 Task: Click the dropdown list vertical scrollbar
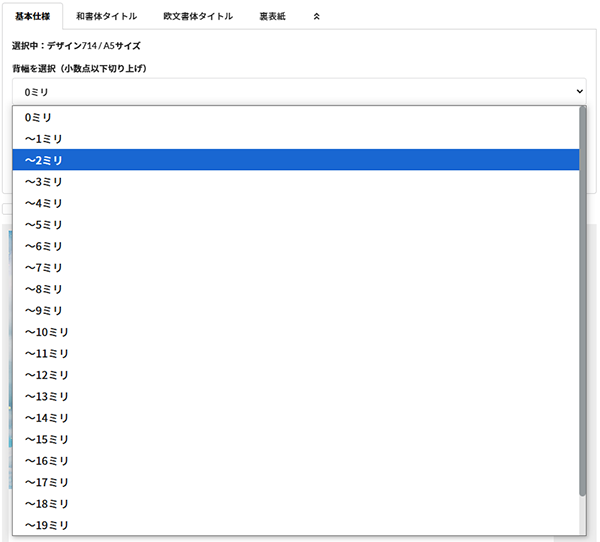583,300
